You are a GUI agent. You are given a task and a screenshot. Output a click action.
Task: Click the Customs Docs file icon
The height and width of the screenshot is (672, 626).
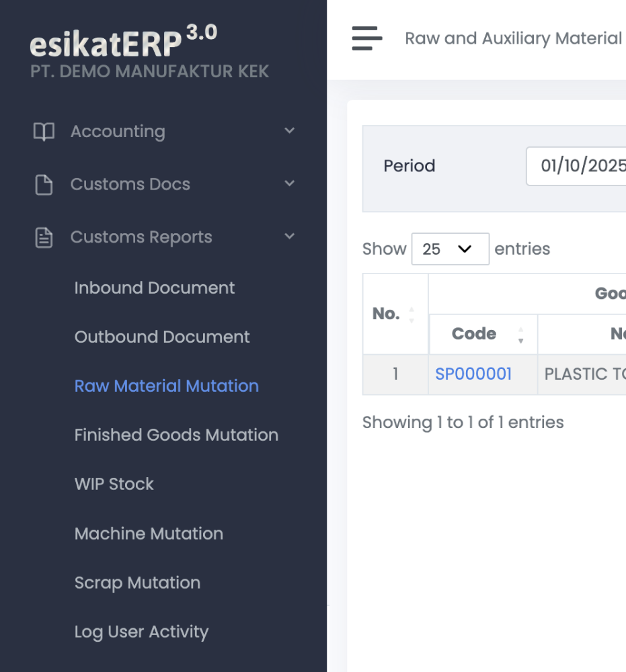coord(44,184)
